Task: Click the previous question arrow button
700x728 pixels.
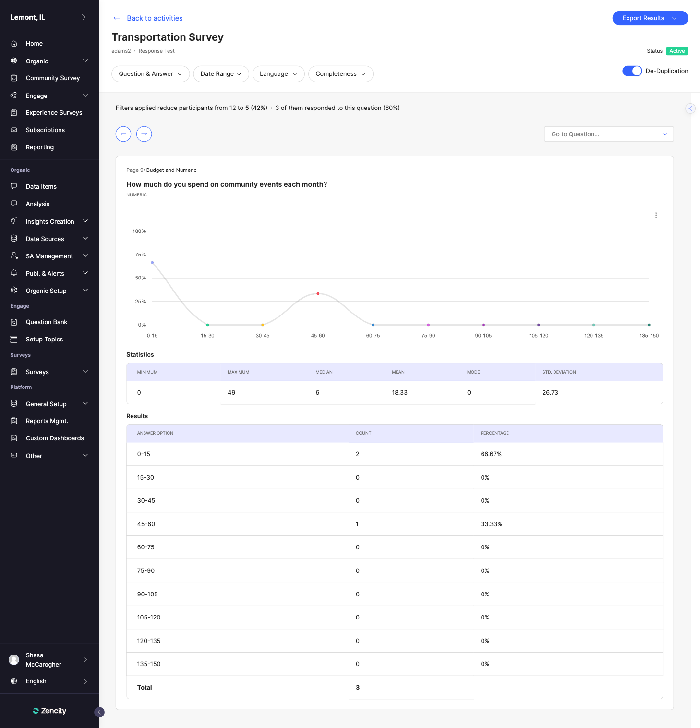Action: point(123,134)
